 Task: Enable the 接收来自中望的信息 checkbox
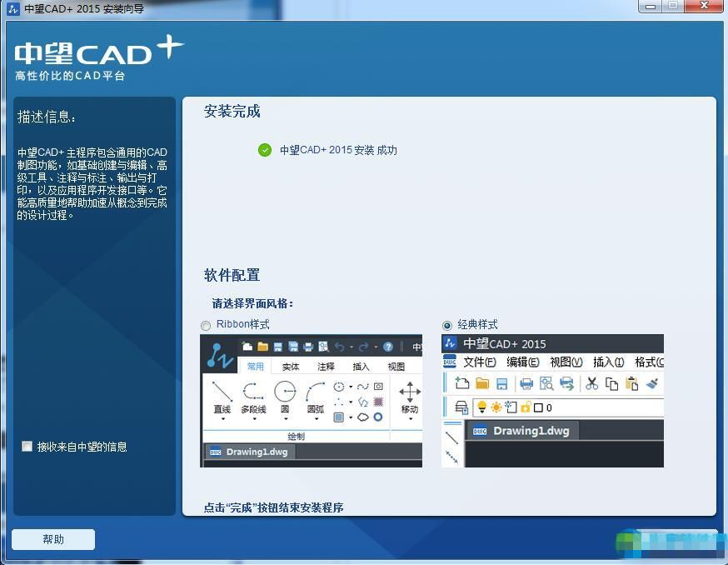27,447
